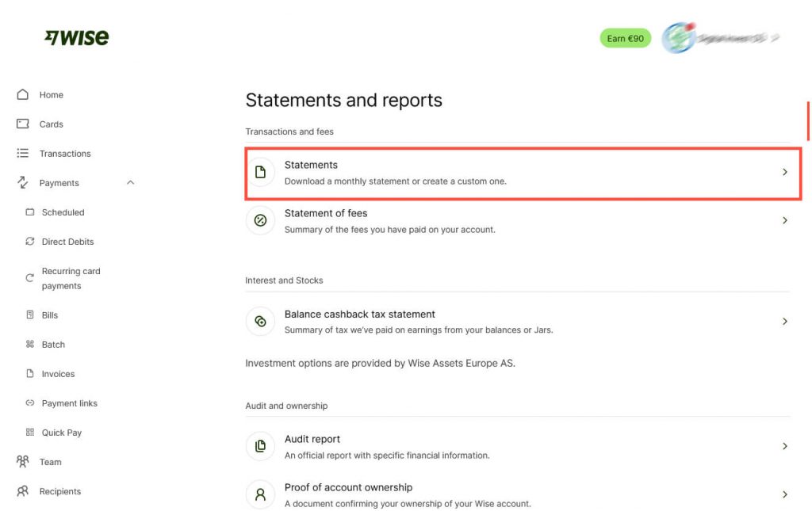
Task: Click the Wise logo
Action: click(x=77, y=37)
